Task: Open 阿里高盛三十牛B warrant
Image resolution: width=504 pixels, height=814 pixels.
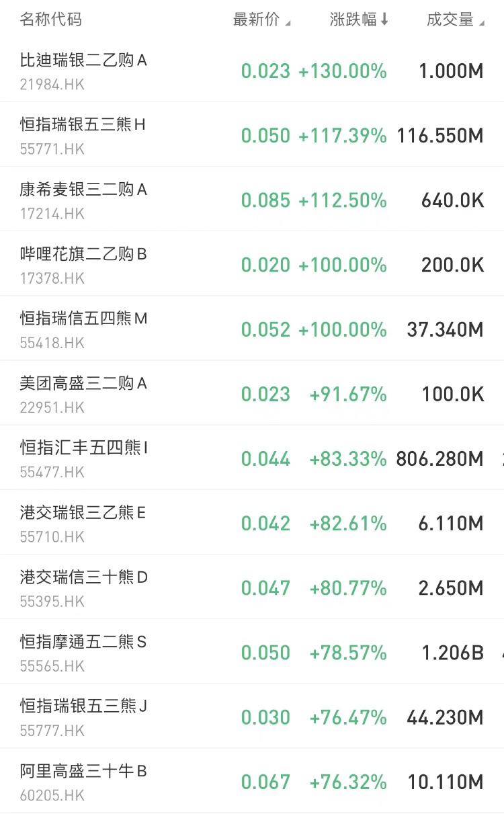Action: tap(83, 772)
